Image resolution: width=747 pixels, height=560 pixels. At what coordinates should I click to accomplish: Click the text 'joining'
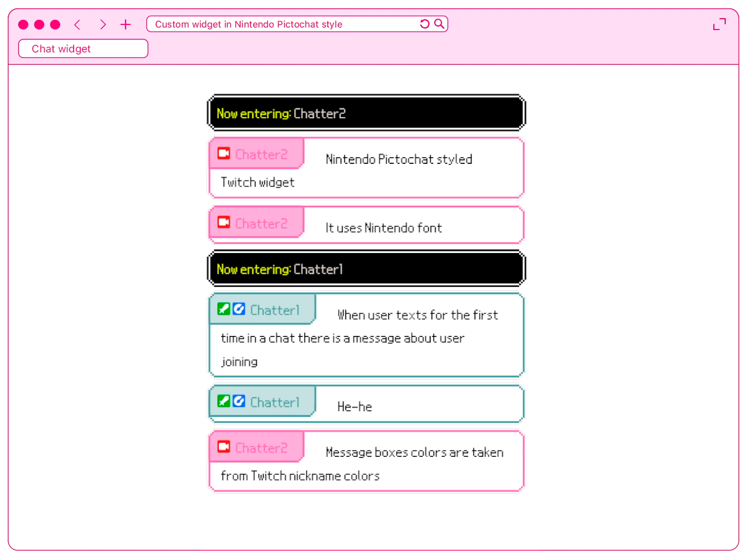(239, 361)
